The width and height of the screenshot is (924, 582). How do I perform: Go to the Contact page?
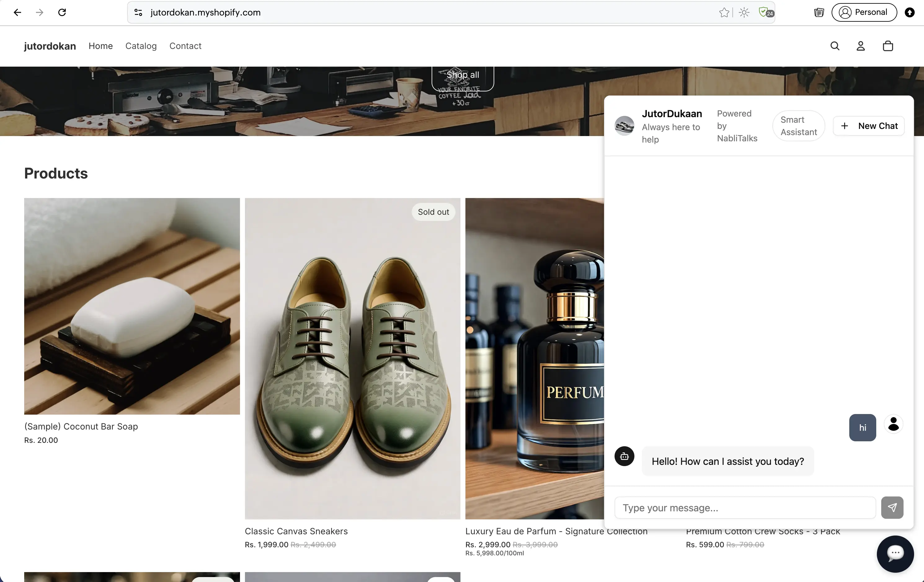(185, 46)
